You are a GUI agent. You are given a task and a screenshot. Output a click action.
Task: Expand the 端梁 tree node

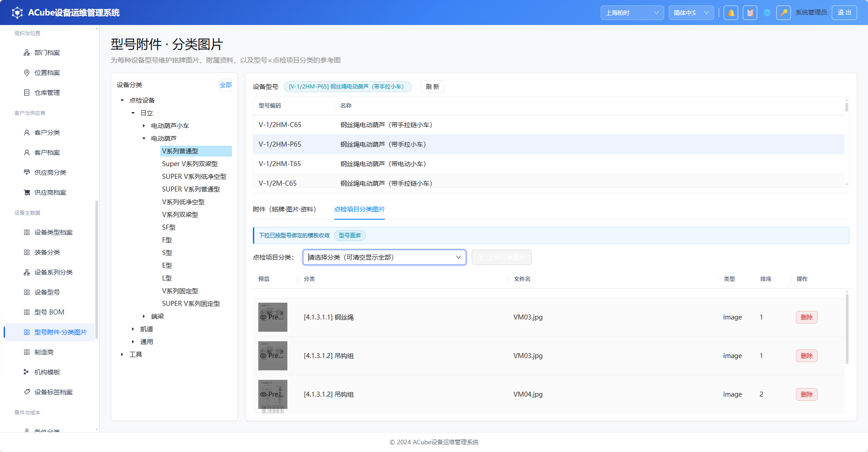(x=144, y=316)
